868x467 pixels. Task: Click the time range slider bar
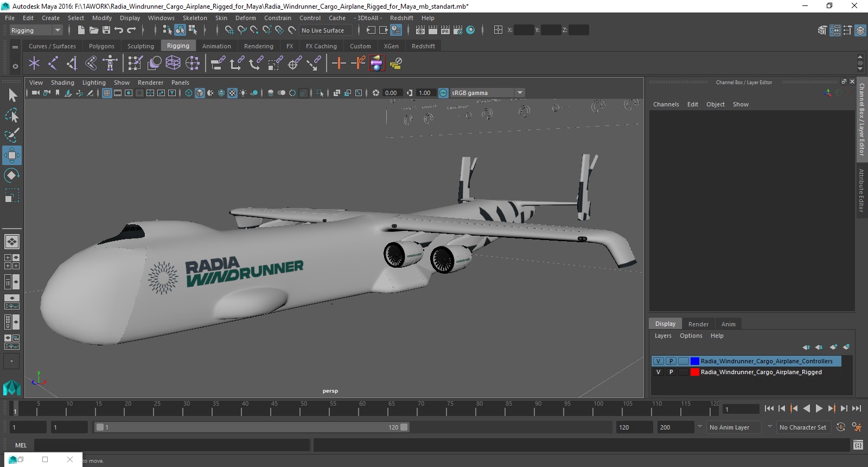252,427
